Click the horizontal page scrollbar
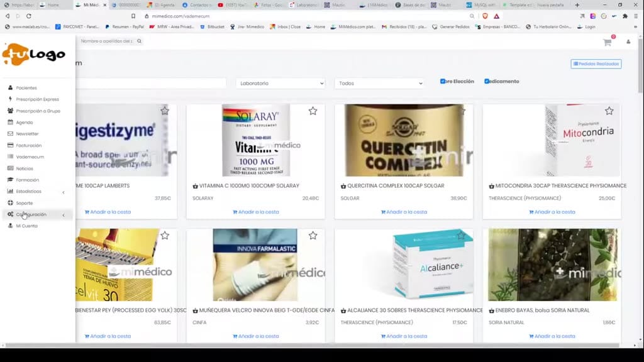 312,345
